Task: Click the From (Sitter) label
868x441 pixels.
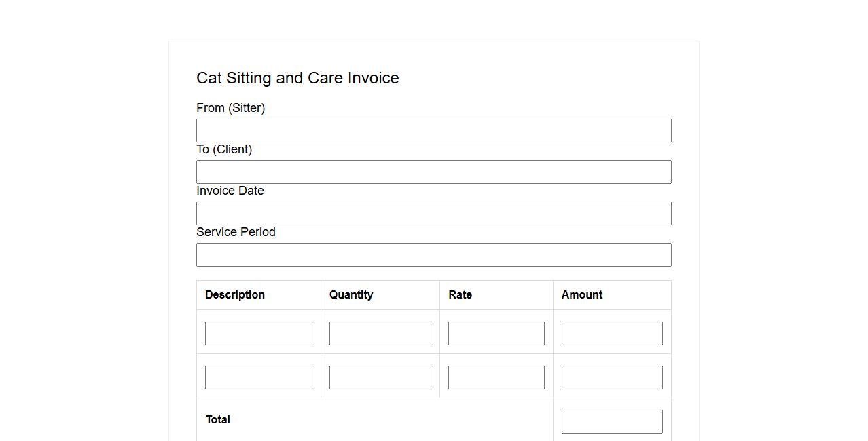Action: click(230, 108)
